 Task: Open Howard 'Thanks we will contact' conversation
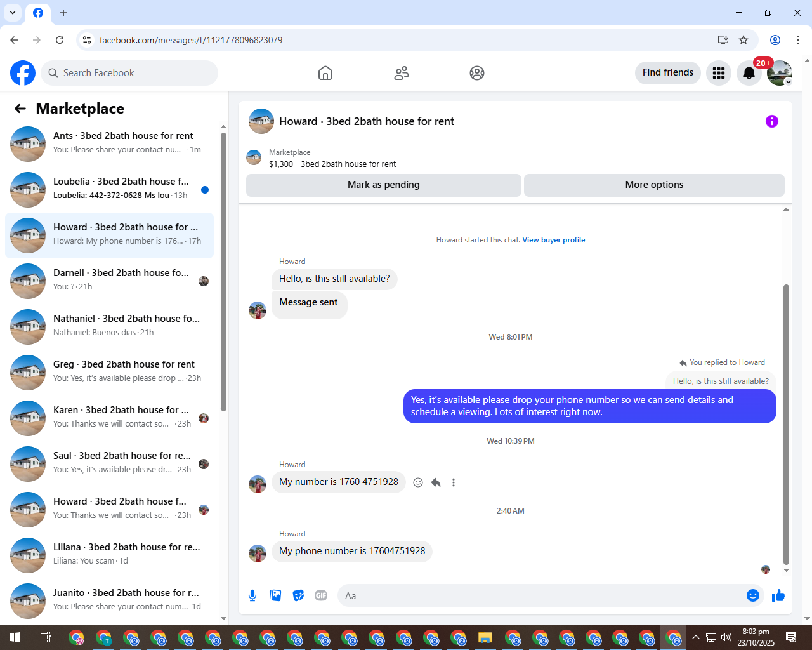(x=109, y=510)
